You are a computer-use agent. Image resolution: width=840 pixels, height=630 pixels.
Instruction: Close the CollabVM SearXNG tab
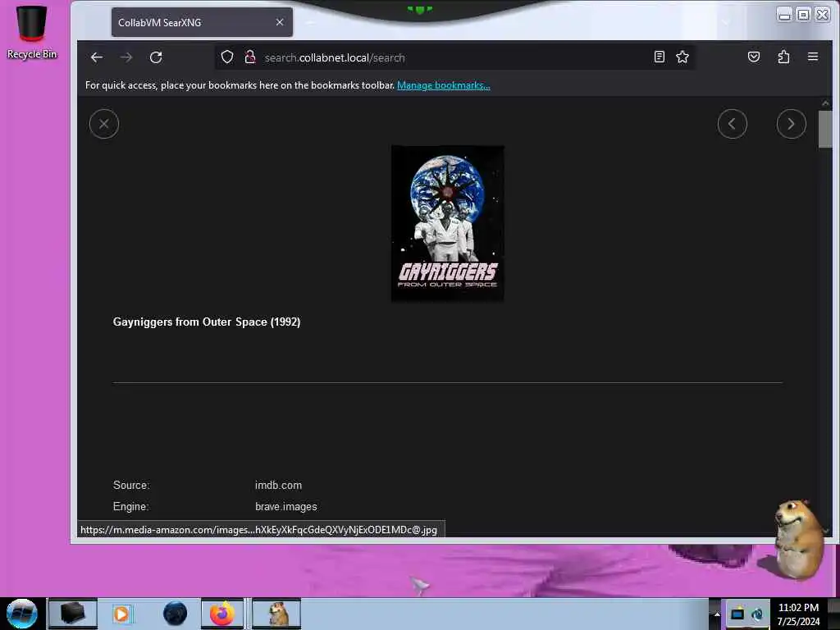[x=280, y=22]
